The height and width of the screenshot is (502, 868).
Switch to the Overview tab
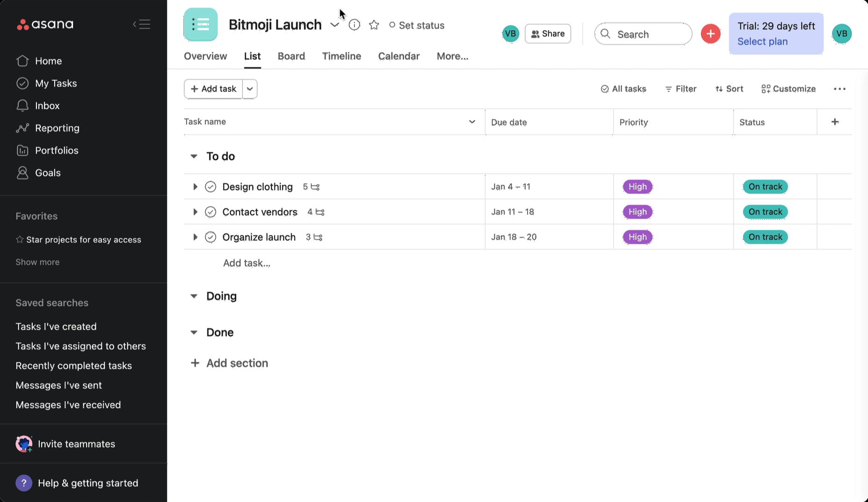click(205, 56)
